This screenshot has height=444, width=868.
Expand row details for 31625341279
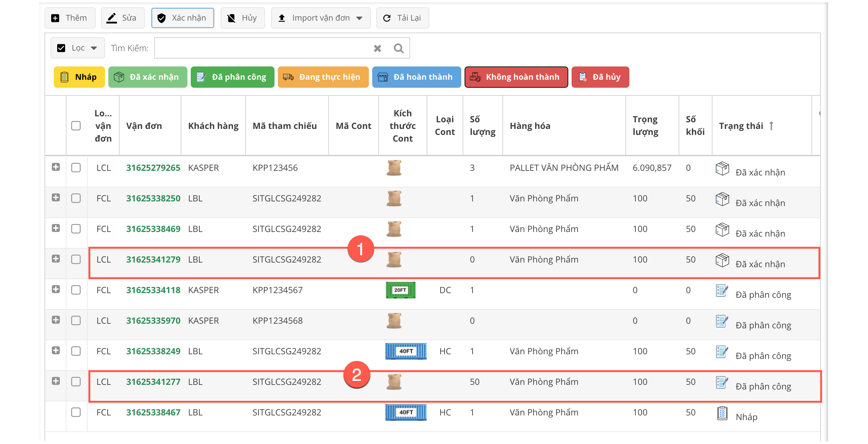coord(56,259)
